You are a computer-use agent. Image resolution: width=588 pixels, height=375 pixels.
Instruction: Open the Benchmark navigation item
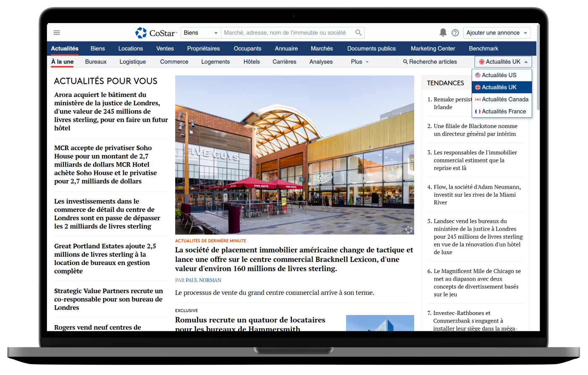[x=483, y=49]
